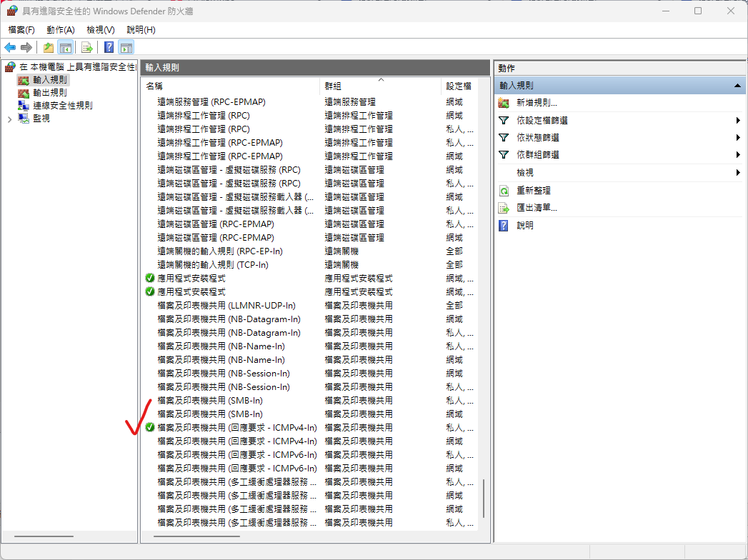Click the funnel icon beside 依設定檔篩選
Viewport: 748px width, 560px height.
pos(504,120)
